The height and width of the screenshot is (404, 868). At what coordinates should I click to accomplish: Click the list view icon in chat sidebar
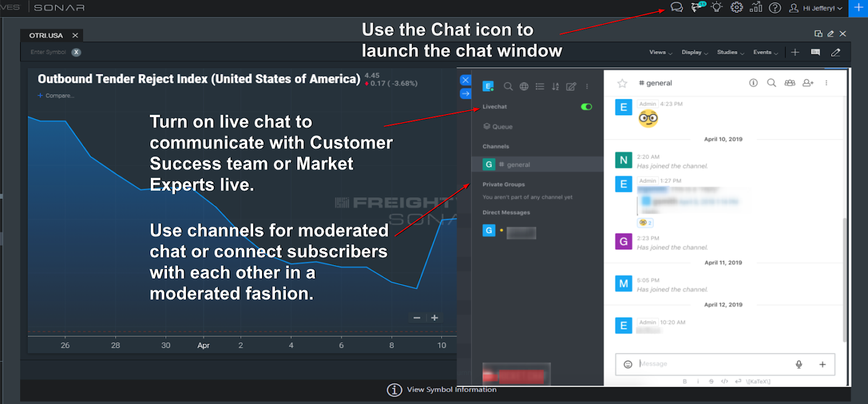click(540, 86)
